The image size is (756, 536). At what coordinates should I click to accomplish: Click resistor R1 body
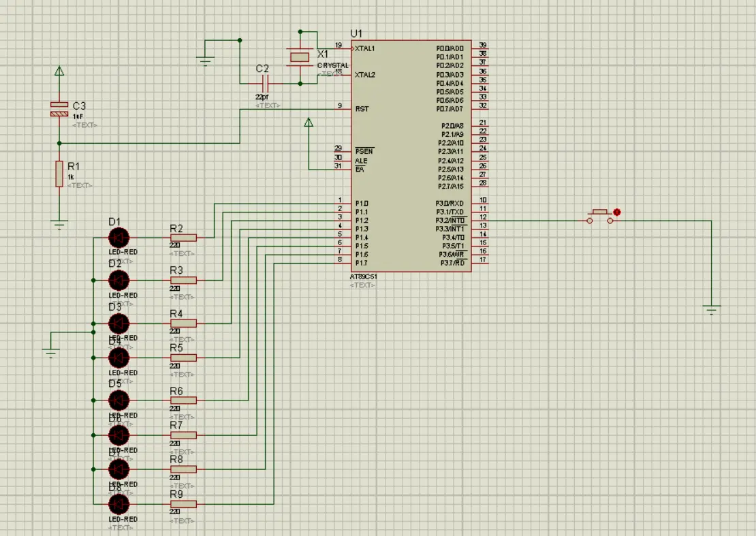pos(59,174)
